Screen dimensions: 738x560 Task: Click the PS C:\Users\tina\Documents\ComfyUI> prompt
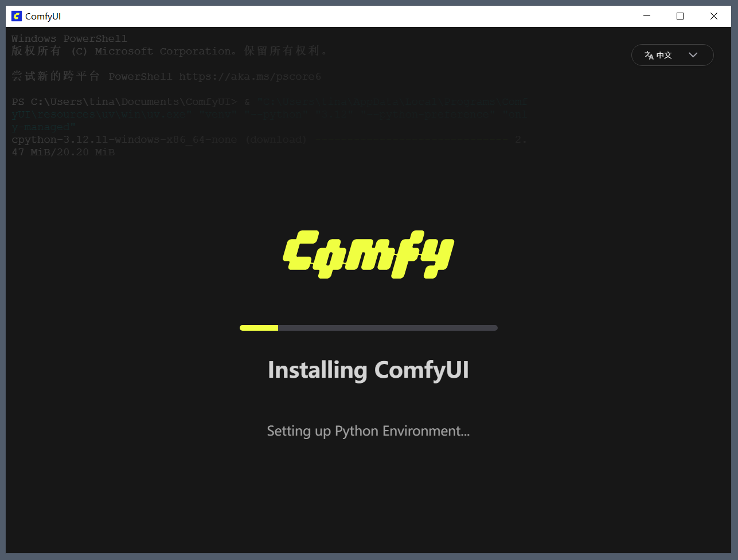tap(124, 102)
